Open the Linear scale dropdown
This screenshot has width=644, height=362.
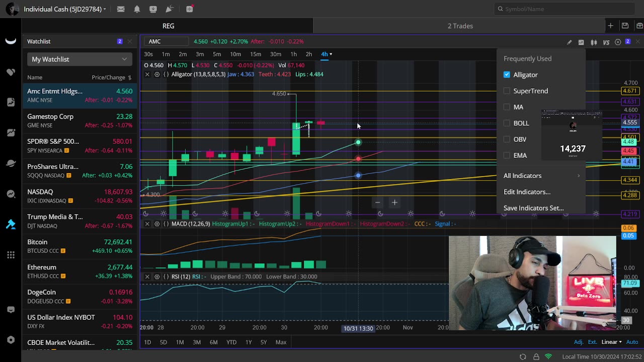pyautogui.click(x=611, y=342)
